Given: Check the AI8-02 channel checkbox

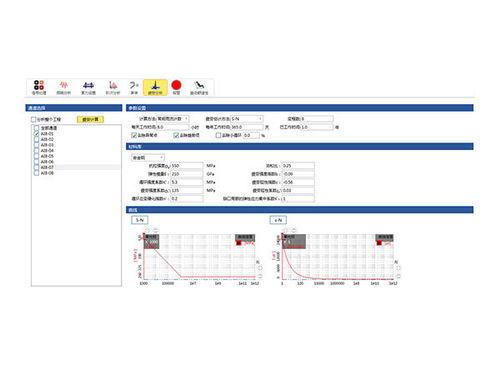Looking at the screenshot, I should [x=37, y=139].
